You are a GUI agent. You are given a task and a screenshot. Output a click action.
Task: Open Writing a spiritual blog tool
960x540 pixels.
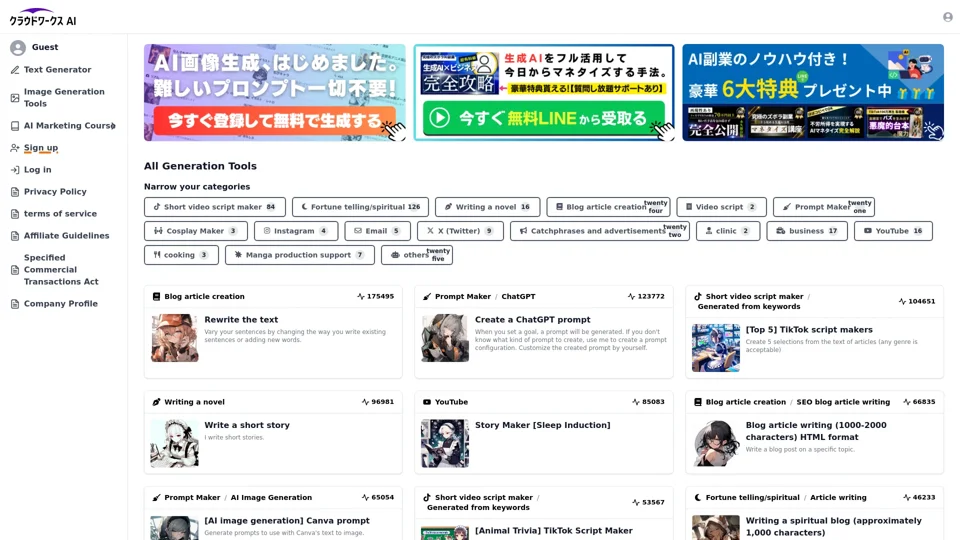click(833, 527)
